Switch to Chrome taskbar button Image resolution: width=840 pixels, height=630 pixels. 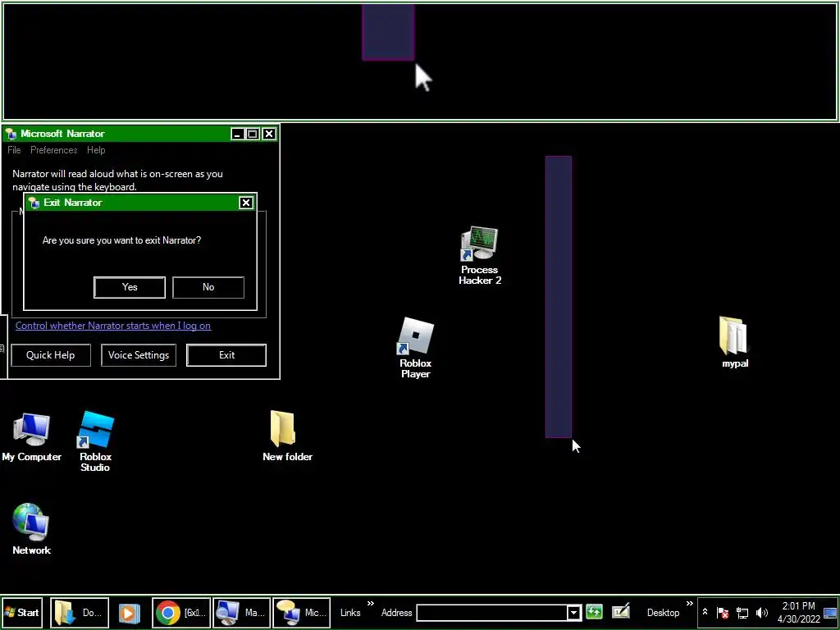(181, 612)
